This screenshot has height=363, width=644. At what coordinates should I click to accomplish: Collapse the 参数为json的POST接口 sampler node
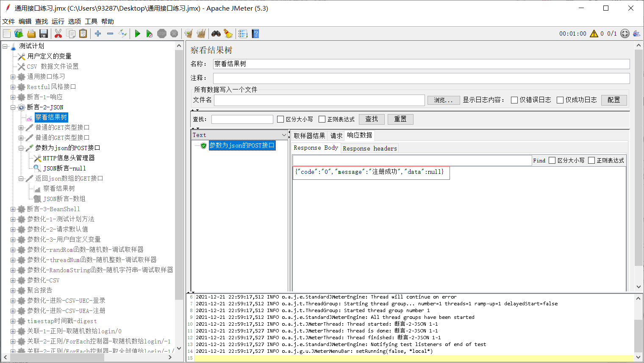pyautogui.click(x=21, y=148)
